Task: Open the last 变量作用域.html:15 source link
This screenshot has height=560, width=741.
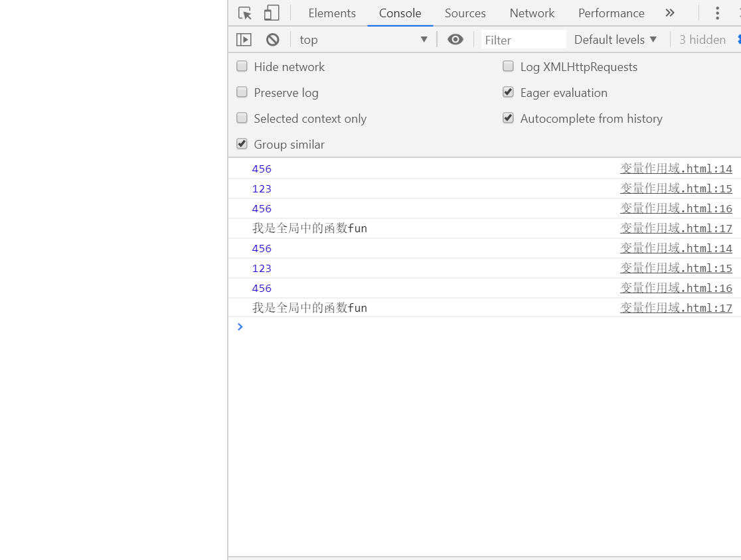Action: 676,267
